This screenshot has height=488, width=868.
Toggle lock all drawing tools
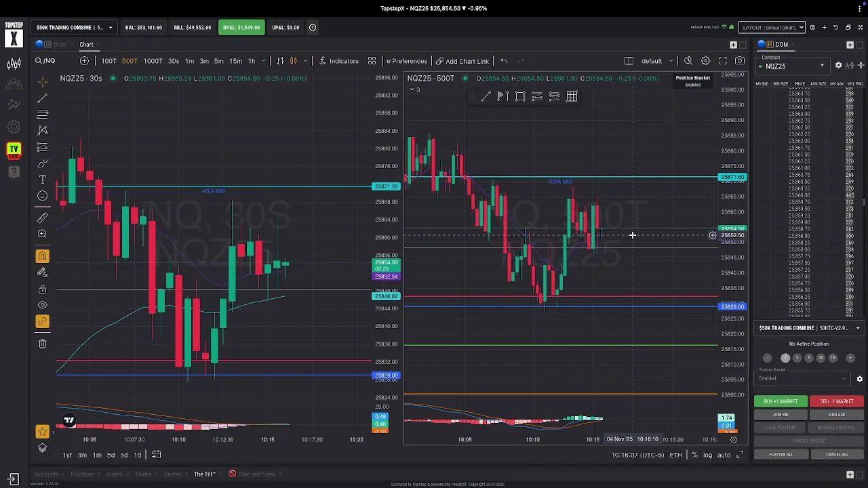click(42, 289)
